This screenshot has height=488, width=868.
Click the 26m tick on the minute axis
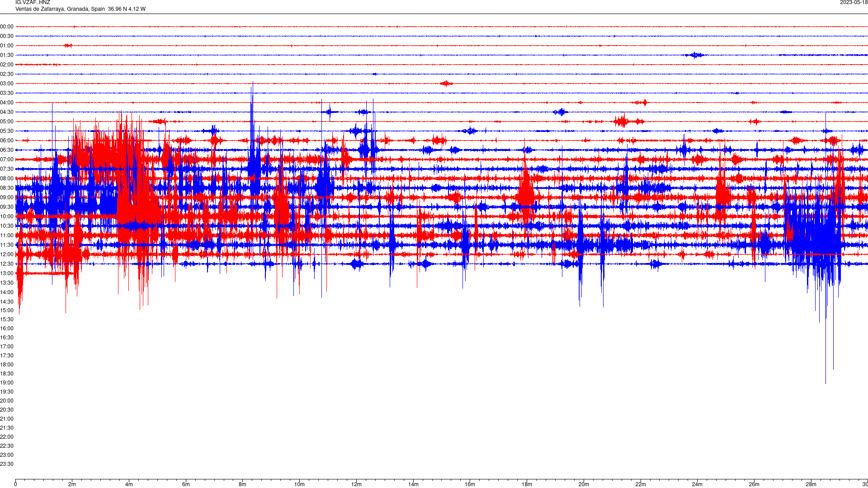click(754, 484)
